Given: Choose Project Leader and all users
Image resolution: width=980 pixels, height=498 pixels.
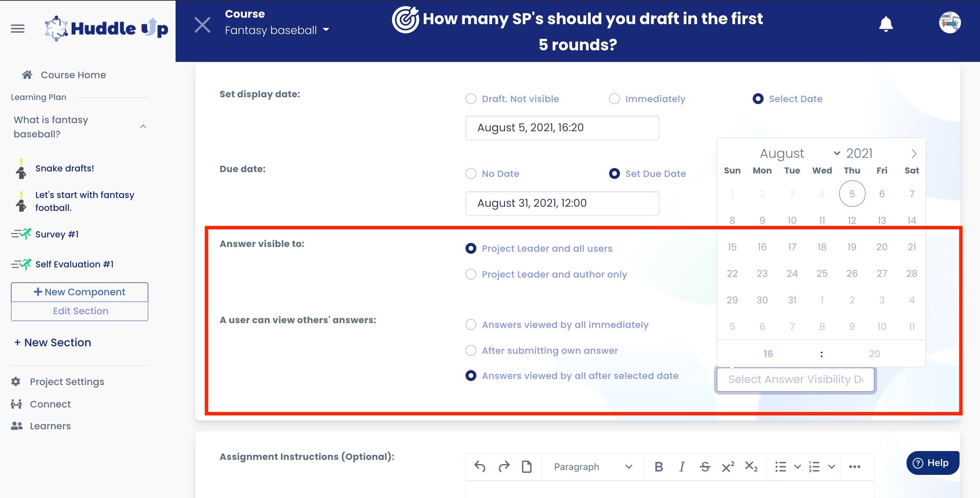Looking at the screenshot, I should [471, 248].
